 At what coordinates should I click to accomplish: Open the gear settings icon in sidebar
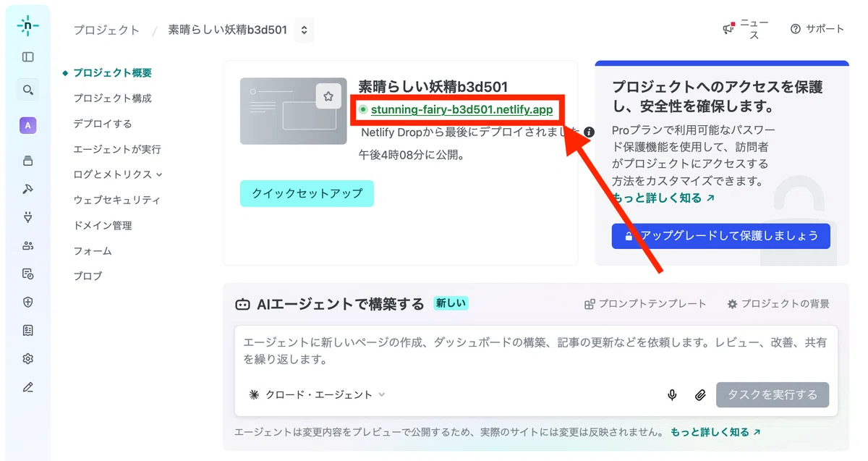point(27,358)
